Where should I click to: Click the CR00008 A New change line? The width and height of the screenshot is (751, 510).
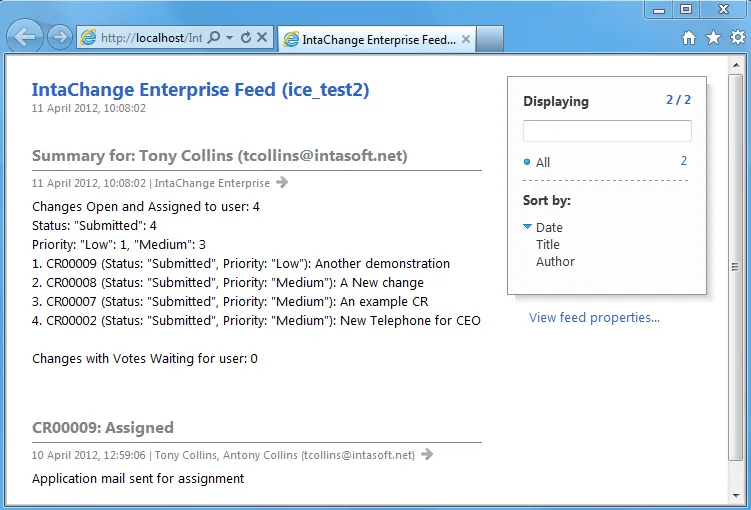(228, 283)
